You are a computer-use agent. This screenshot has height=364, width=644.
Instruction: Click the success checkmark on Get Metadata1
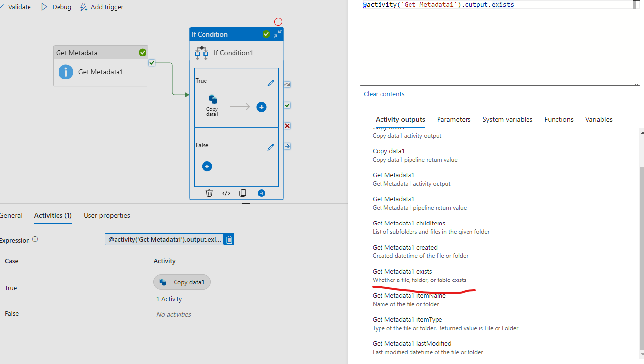142,52
